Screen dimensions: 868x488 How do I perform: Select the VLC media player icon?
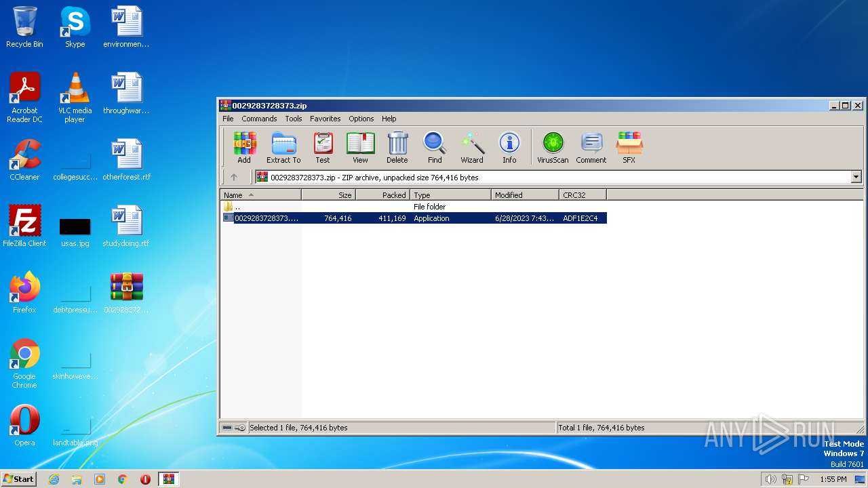click(75, 98)
